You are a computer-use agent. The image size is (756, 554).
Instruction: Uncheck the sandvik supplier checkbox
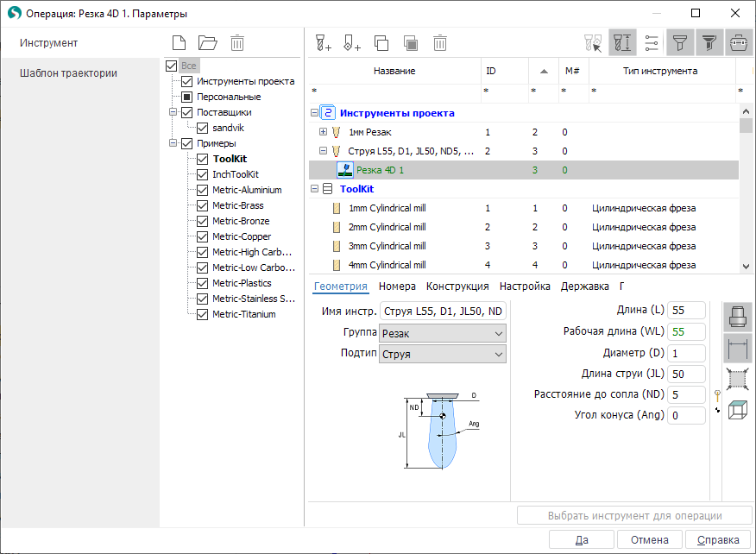(x=203, y=128)
